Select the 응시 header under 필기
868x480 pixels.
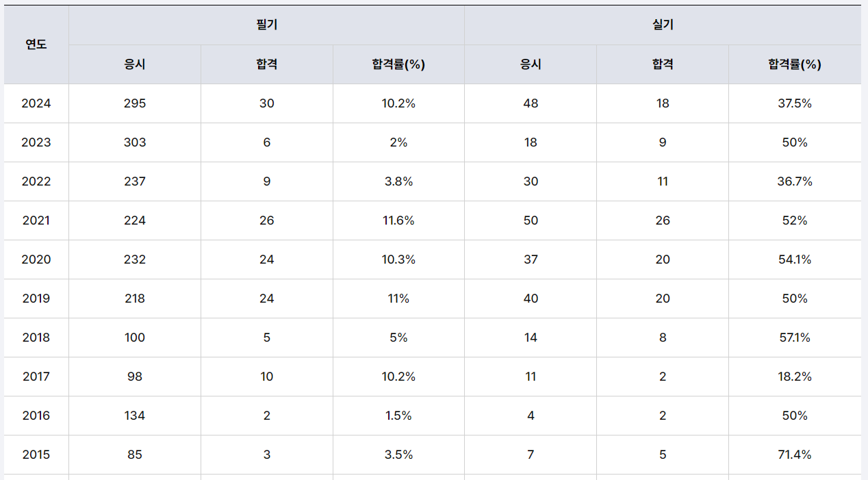[135, 64]
